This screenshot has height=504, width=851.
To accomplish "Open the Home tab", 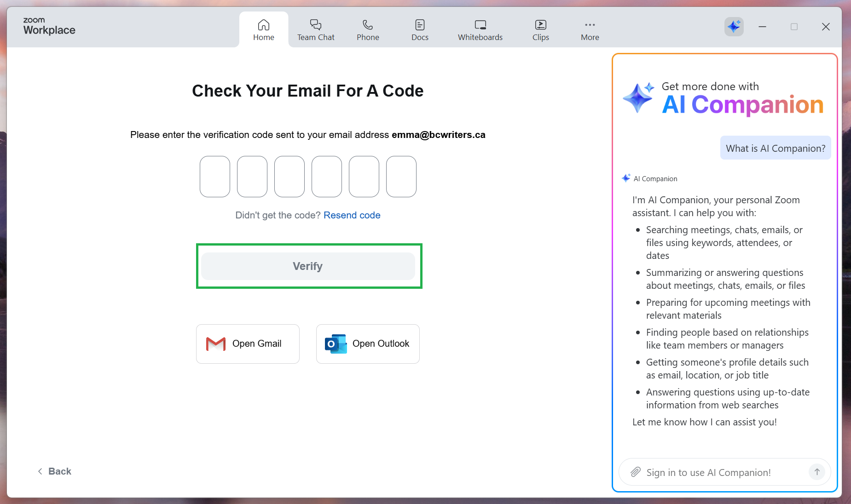I will [264, 30].
